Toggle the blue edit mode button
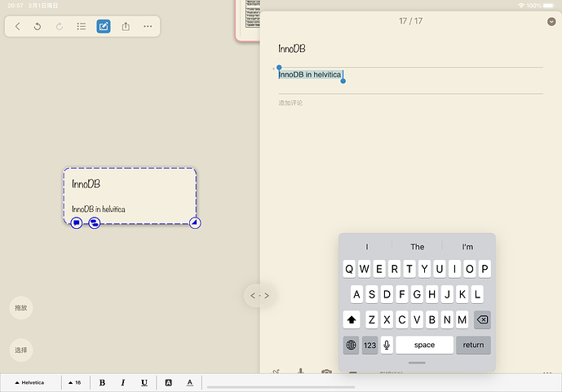 click(104, 26)
